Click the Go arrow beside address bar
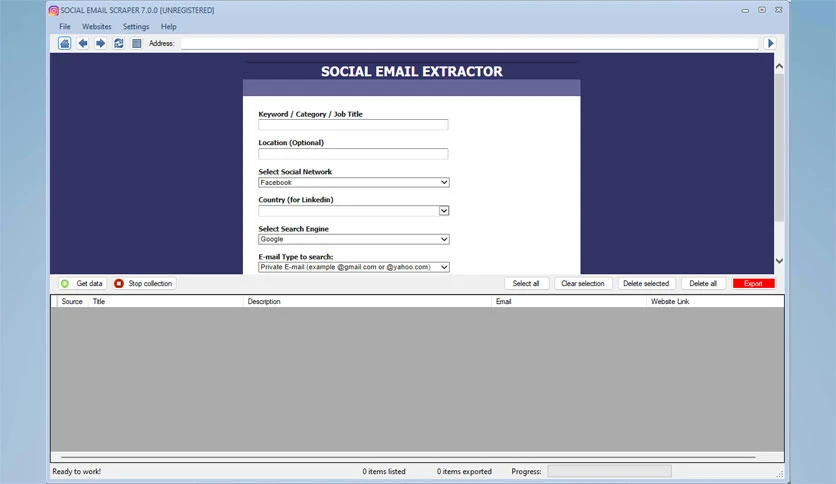This screenshot has width=836, height=484. pos(770,43)
